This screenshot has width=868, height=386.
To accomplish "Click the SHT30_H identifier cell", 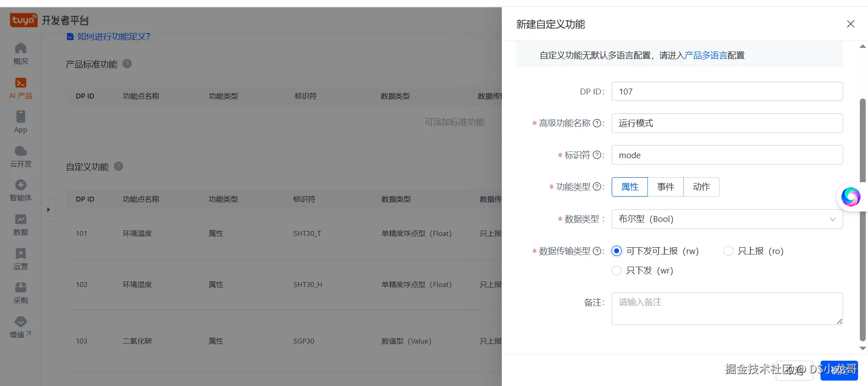I will click(x=307, y=284).
